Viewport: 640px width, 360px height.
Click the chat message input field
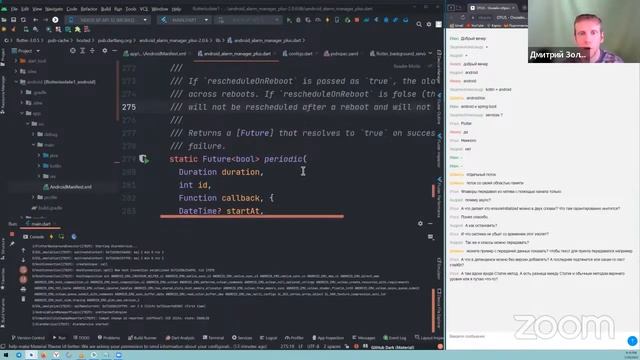[x=536, y=336]
